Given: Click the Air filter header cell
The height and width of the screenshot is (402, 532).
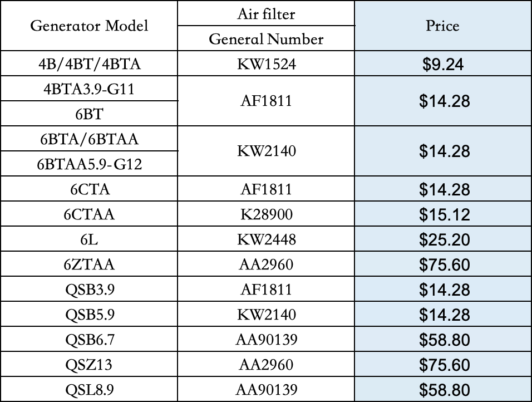Looking at the screenshot, I should (x=266, y=13).
